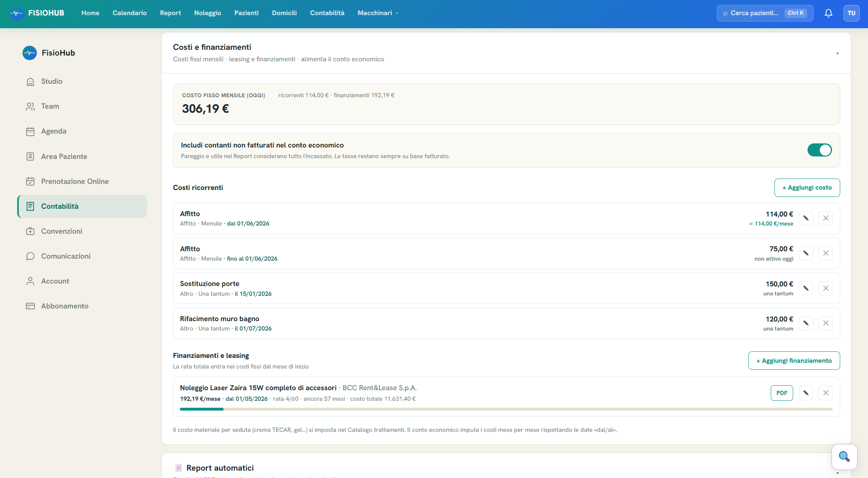Select Contabilità in the sidebar
Screen dimensions: 868x478
pyautogui.click(x=82, y=206)
